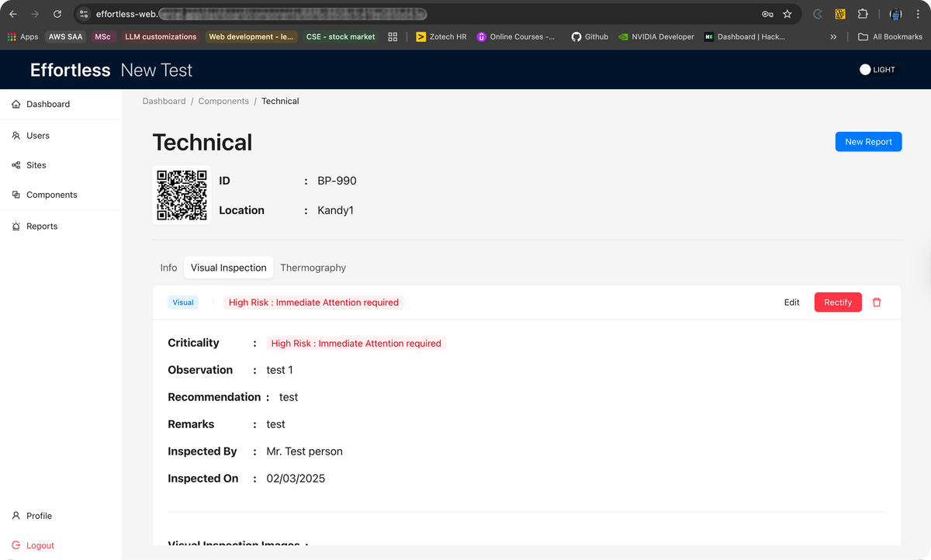Image resolution: width=931 pixels, height=560 pixels.
Task: Click the yellow extension icon in toolbar
Action: click(840, 14)
